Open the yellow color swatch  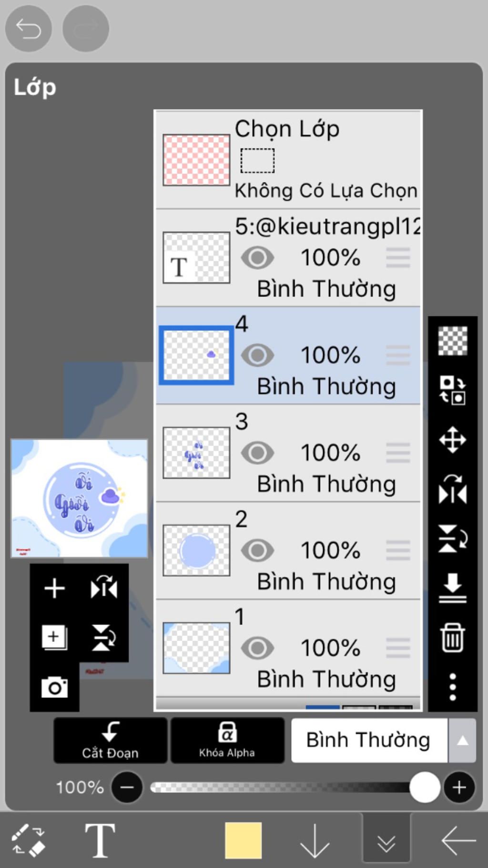click(x=244, y=840)
